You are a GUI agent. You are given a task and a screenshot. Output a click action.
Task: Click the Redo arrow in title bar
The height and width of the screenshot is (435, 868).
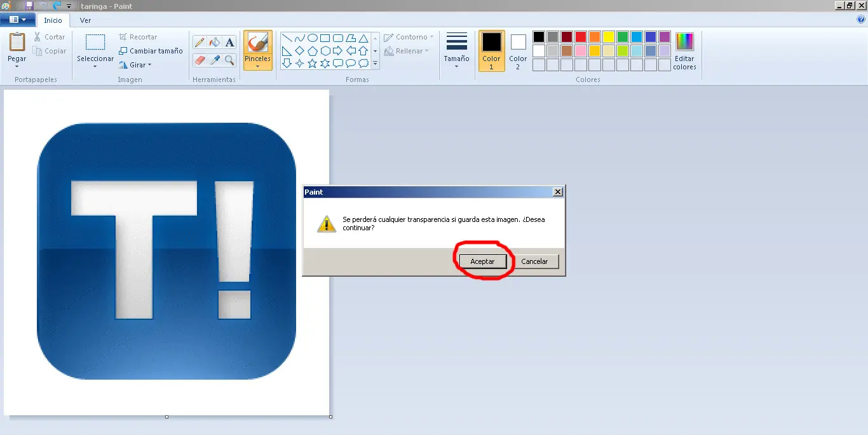pyautogui.click(x=57, y=5)
